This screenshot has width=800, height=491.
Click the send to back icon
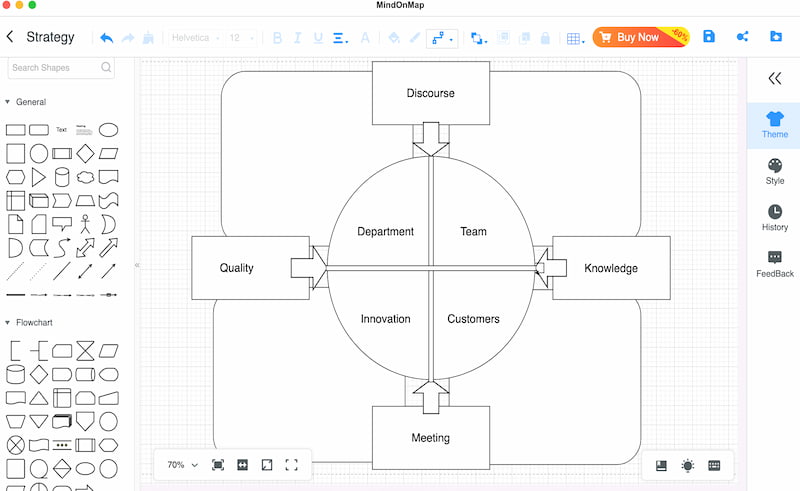[524, 38]
